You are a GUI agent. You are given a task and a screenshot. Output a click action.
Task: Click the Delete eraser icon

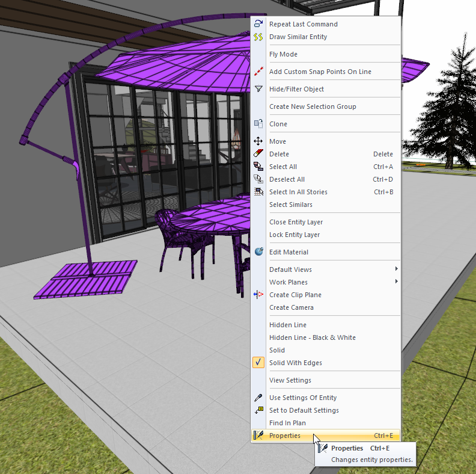point(258,154)
